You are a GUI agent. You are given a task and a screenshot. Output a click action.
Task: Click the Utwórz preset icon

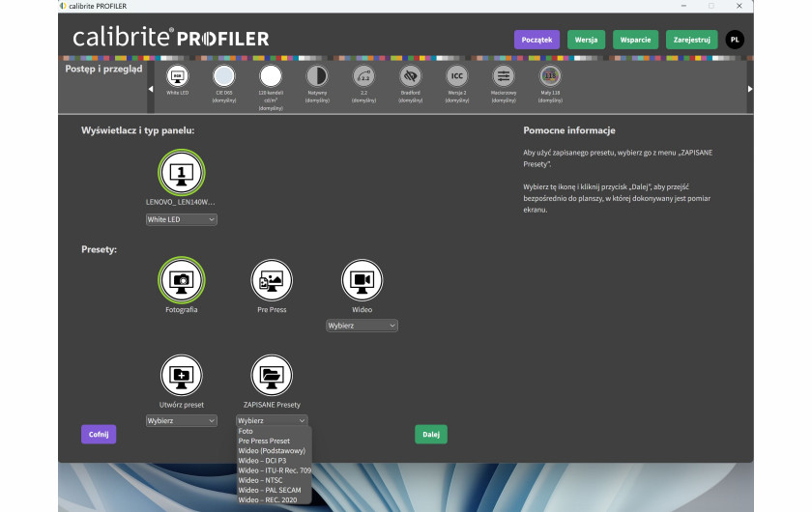tap(182, 376)
